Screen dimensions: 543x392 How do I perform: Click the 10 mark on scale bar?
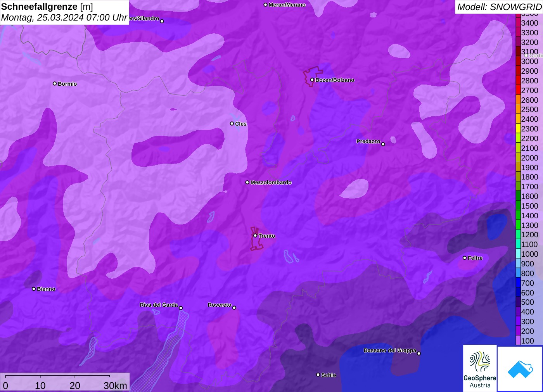coord(40,385)
